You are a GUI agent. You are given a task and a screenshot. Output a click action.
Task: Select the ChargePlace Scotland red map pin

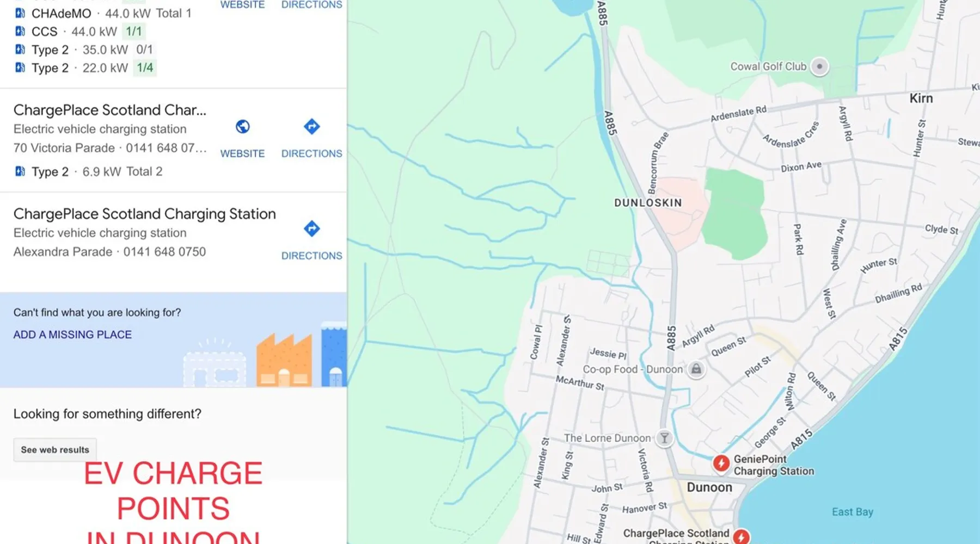pos(740,536)
